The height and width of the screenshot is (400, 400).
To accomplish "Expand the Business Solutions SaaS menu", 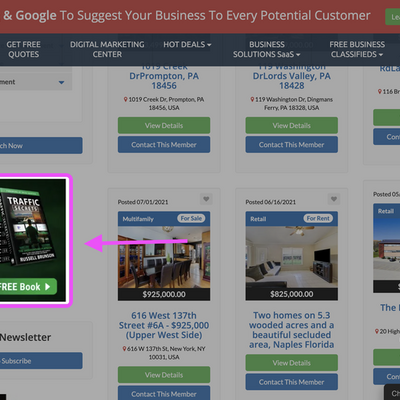I will point(267,49).
